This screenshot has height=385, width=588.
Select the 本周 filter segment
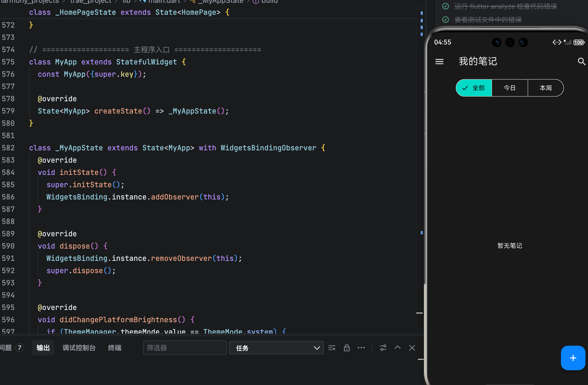(x=545, y=88)
